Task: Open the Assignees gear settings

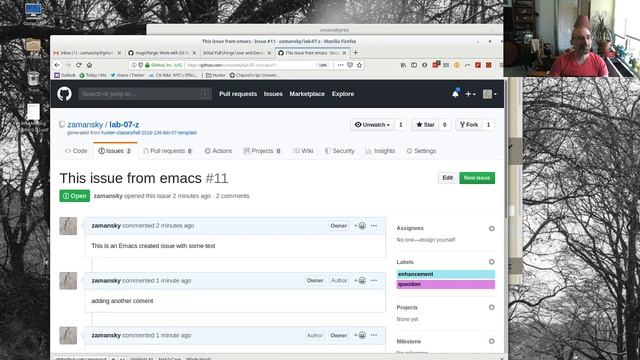Action: (491, 229)
